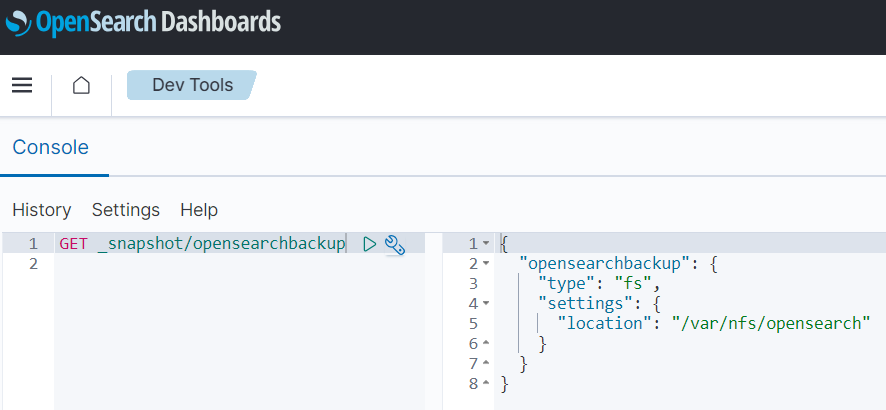Collapse the "settings" object on line 4
This screenshot has height=410, width=886.
tap(486, 304)
